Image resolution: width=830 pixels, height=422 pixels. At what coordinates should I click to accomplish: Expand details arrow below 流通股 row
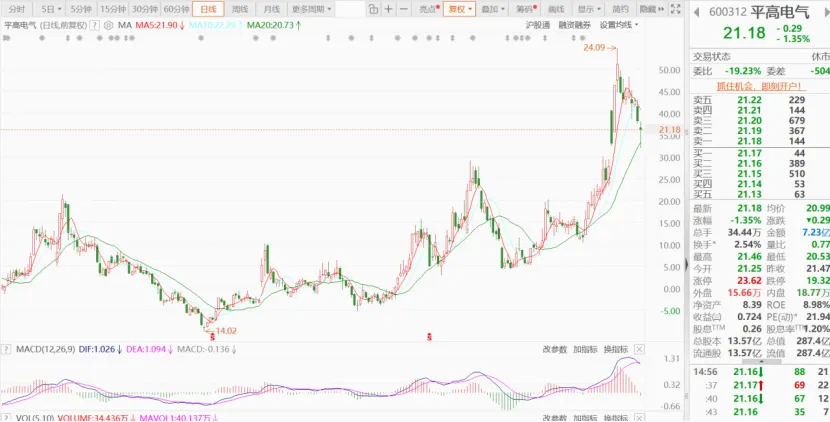(x=759, y=362)
